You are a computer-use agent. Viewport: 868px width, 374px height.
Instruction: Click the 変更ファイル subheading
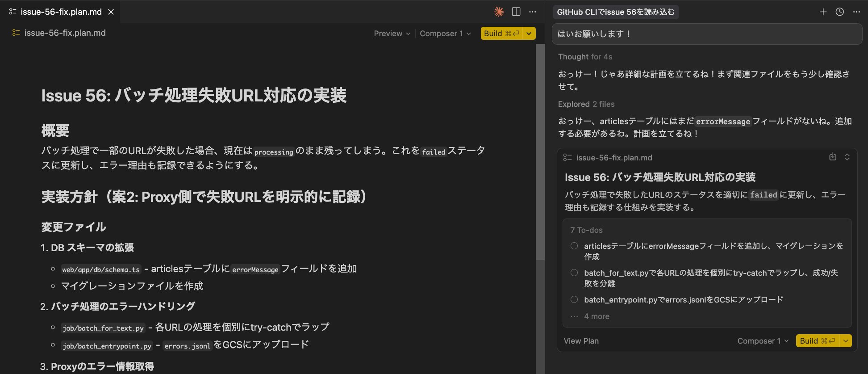[x=74, y=227]
